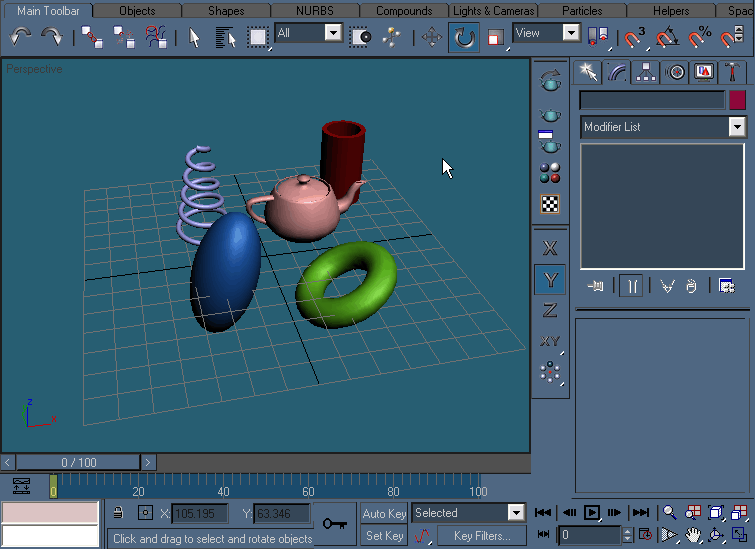
Task: Open XY plane restriction flyout
Action: pos(550,341)
